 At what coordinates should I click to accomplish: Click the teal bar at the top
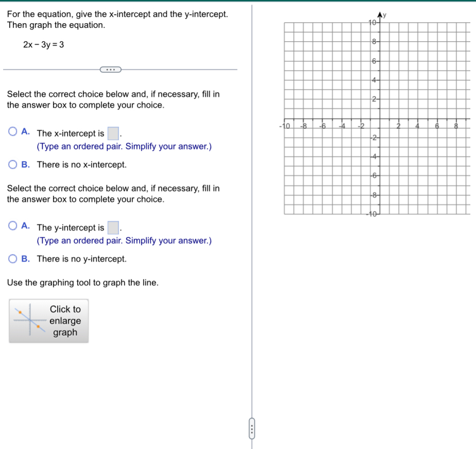[238, 2]
